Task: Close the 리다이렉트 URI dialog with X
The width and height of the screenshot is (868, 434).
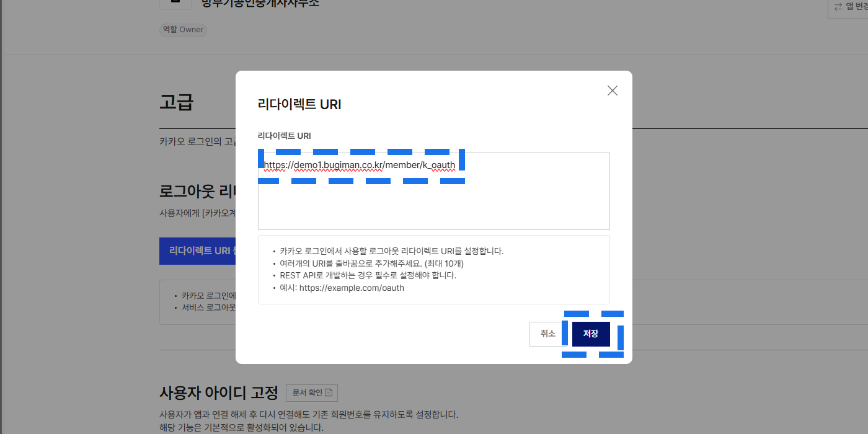Action: coord(613,91)
